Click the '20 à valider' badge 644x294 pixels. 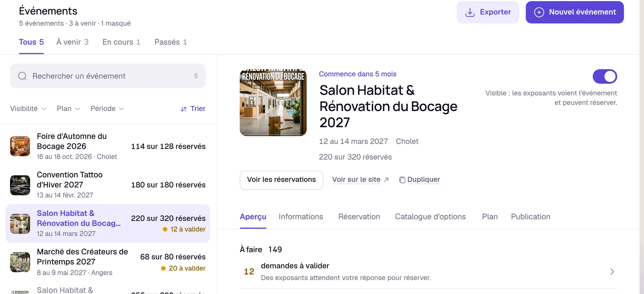point(183,268)
